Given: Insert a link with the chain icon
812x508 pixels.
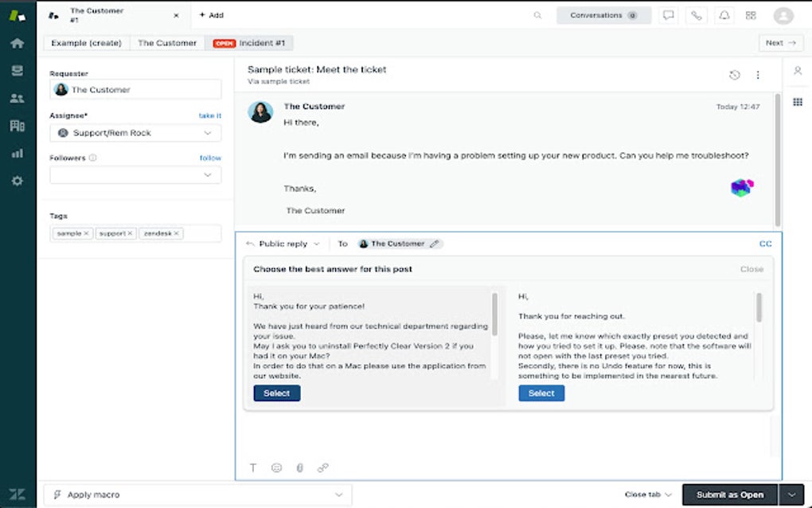Looking at the screenshot, I should (x=322, y=467).
